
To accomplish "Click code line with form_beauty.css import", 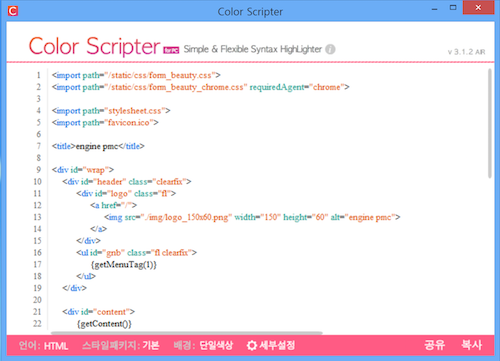I will pos(136,75).
